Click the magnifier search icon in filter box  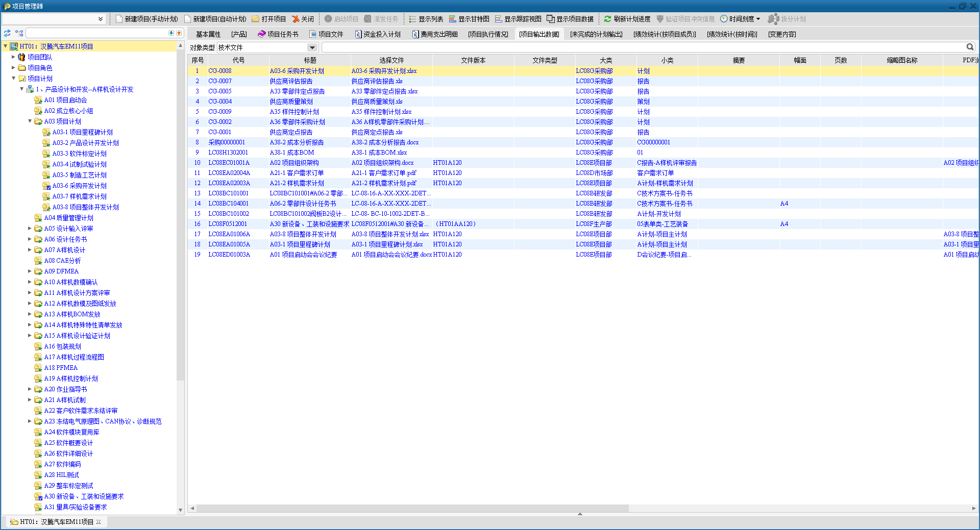(x=970, y=47)
